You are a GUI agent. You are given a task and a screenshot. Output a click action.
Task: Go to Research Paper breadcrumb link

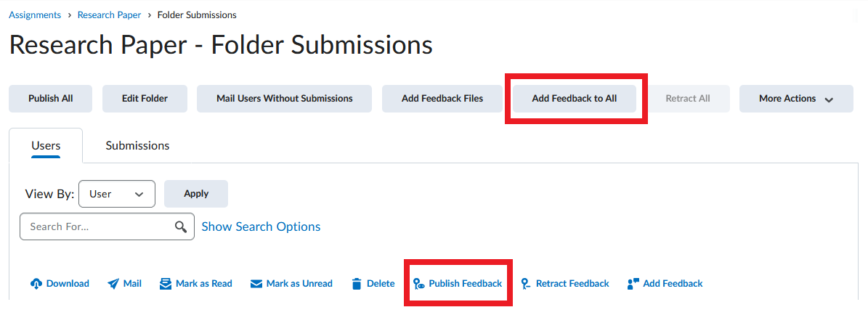coord(109,15)
